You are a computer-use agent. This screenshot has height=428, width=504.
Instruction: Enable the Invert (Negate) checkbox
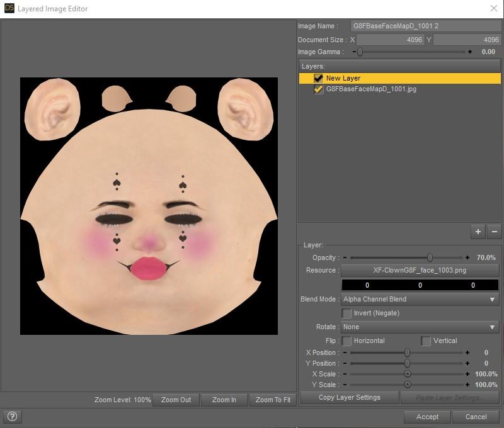tap(346, 313)
